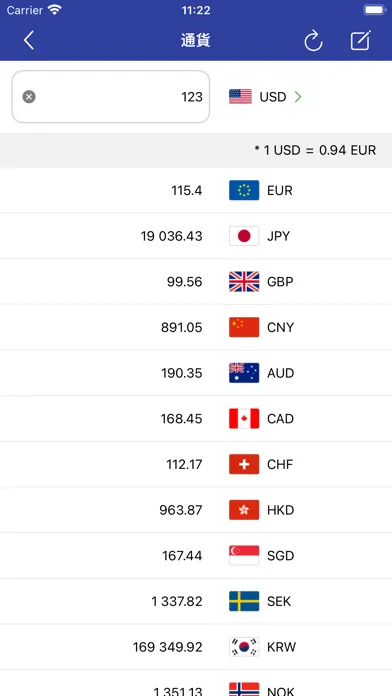The width and height of the screenshot is (392, 696).
Task: Tap the Swiss flag for CHF
Action: click(244, 464)
